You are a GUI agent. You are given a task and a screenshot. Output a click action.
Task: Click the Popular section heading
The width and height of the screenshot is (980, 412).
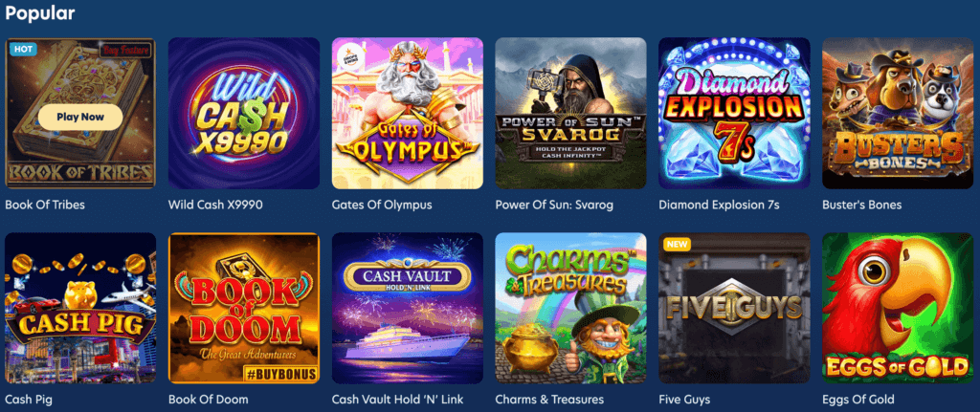pos(40,13)
